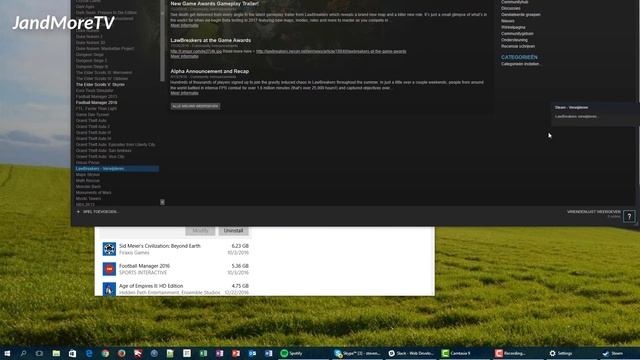
Task: Open Winkelpagina link
Action: coord(513,27)
